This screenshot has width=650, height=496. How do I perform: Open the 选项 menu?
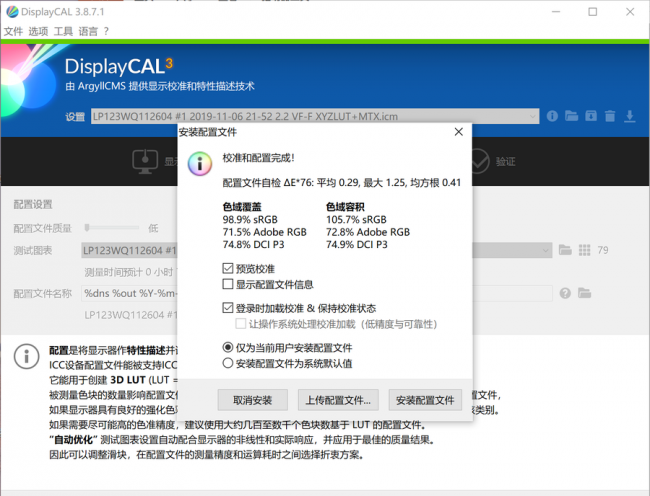coord(38,31)
